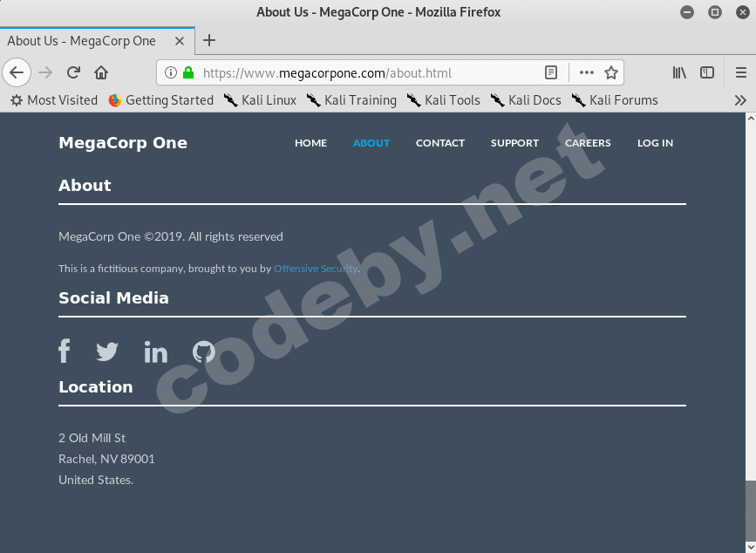Click the vertical scrollbar thumb
This screenshot has width=756, height=553.
[751, 511]
